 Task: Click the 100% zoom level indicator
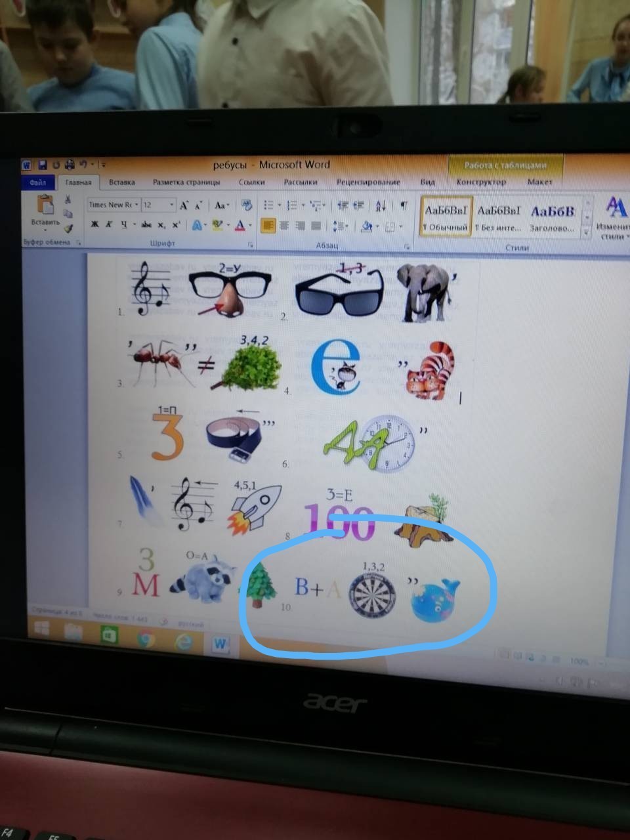pos(579,661)
